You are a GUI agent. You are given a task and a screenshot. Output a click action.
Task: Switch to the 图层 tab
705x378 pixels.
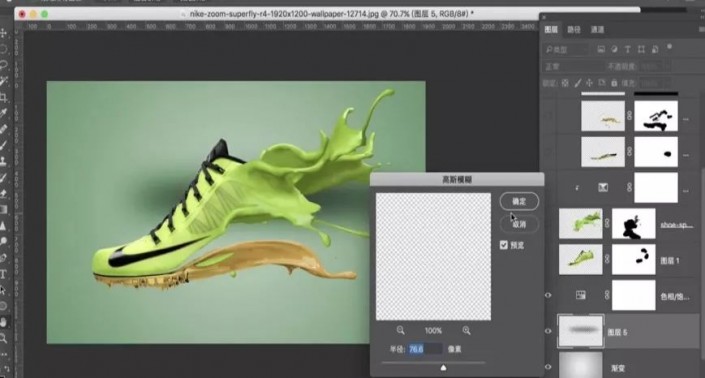(551, 30)
